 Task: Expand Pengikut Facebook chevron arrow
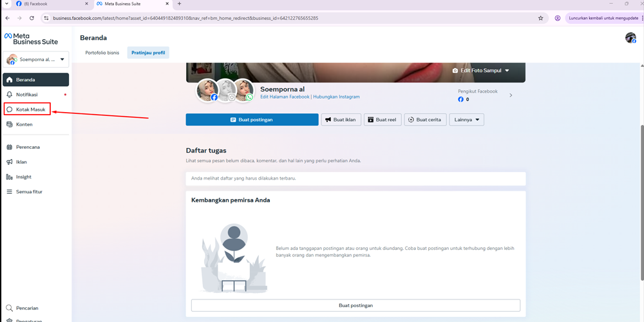511,95
